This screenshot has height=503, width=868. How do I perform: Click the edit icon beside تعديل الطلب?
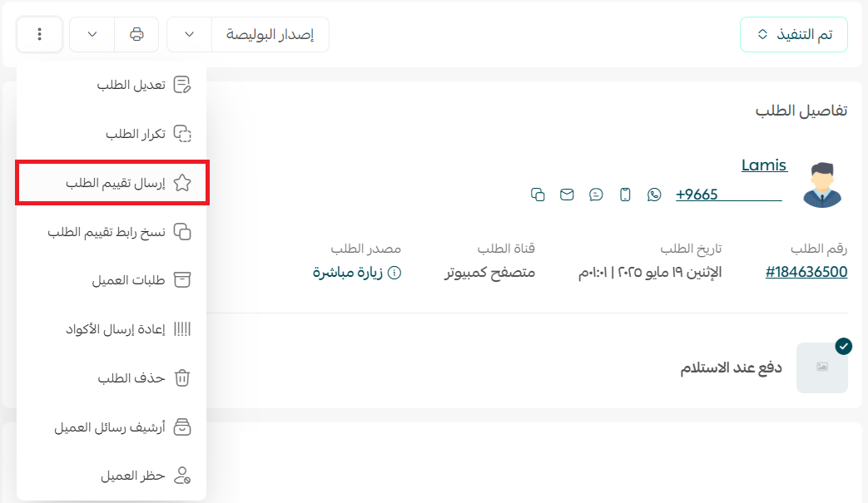[x=183, y=83]
